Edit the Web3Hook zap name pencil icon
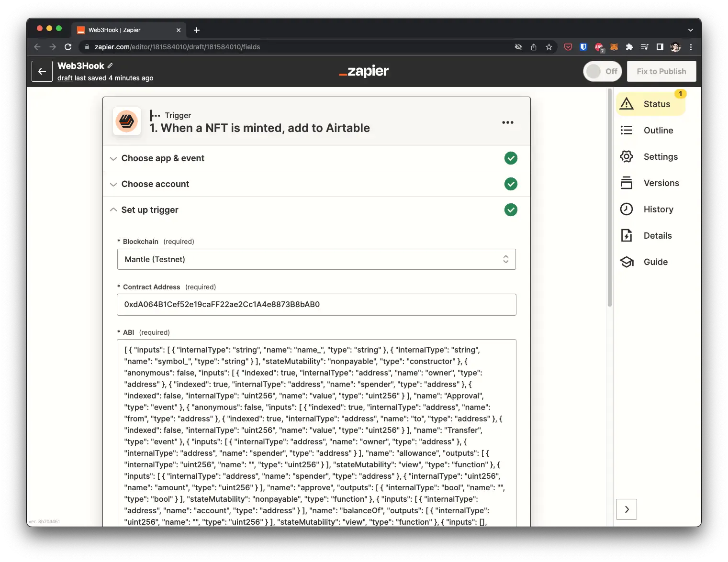 [110, 66]
